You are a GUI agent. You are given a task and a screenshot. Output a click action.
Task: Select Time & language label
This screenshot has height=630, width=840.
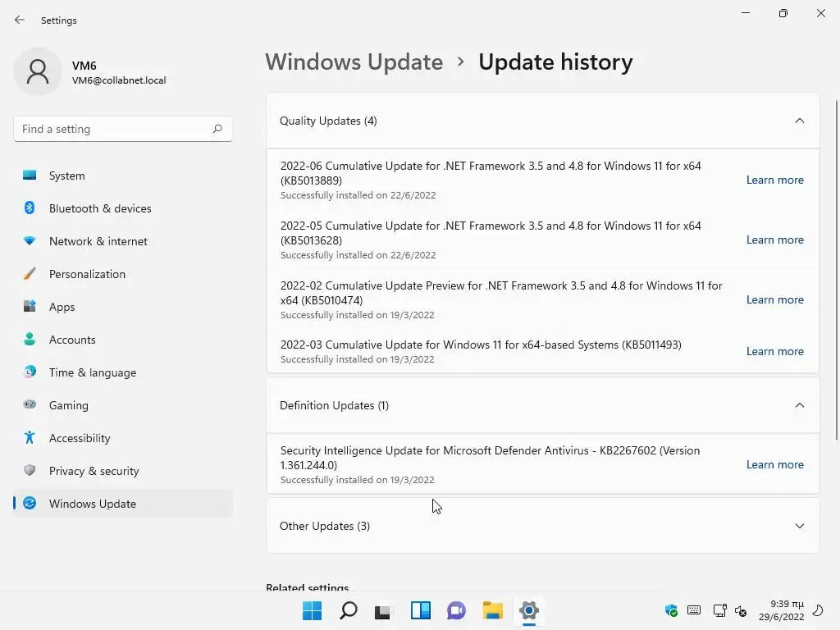93,372
